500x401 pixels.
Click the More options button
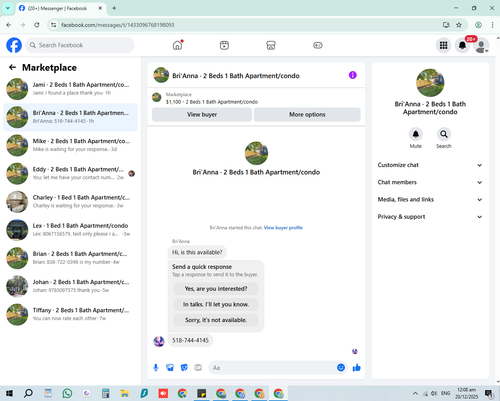point(307,114)
